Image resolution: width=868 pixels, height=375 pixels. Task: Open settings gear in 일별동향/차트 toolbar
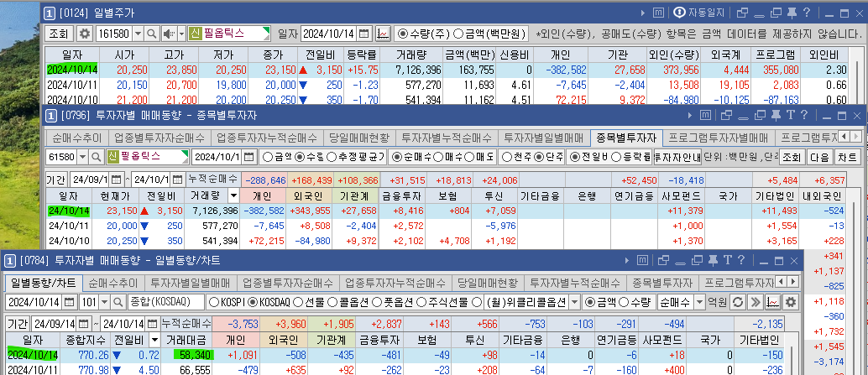(x=791, y=302)
